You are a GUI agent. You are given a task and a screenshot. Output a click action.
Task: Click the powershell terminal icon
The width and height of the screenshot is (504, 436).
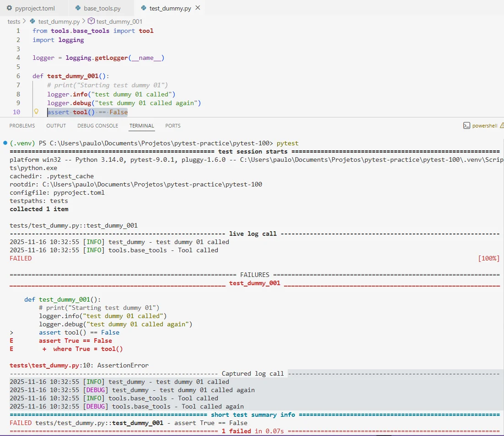pyautogui.click(x=466, y=126)
